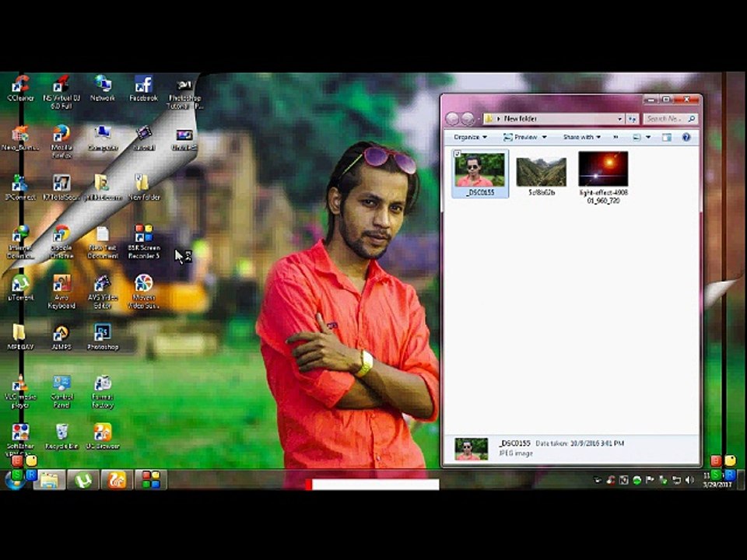Open the Photoshop Tutorial desktop shortcut
Screen dimensions: 747x560
[184, 94]
